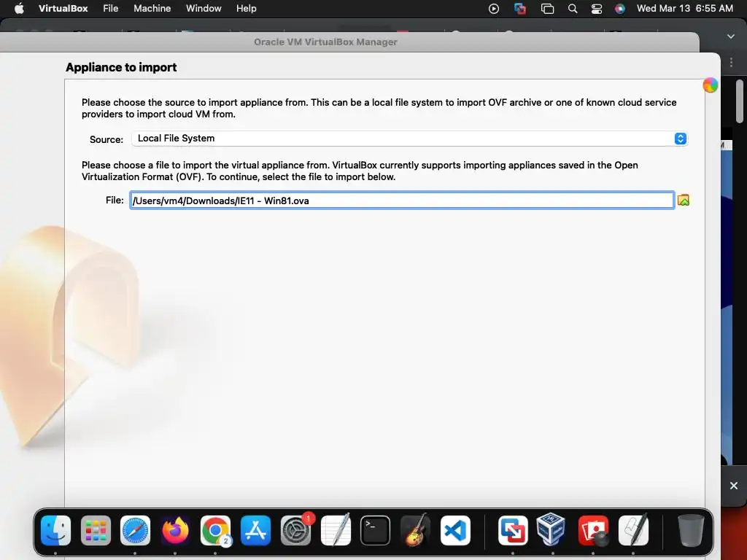Viewport: 747px width, 560px height.
Task: Open the Window menu
Action: (204, 9)
